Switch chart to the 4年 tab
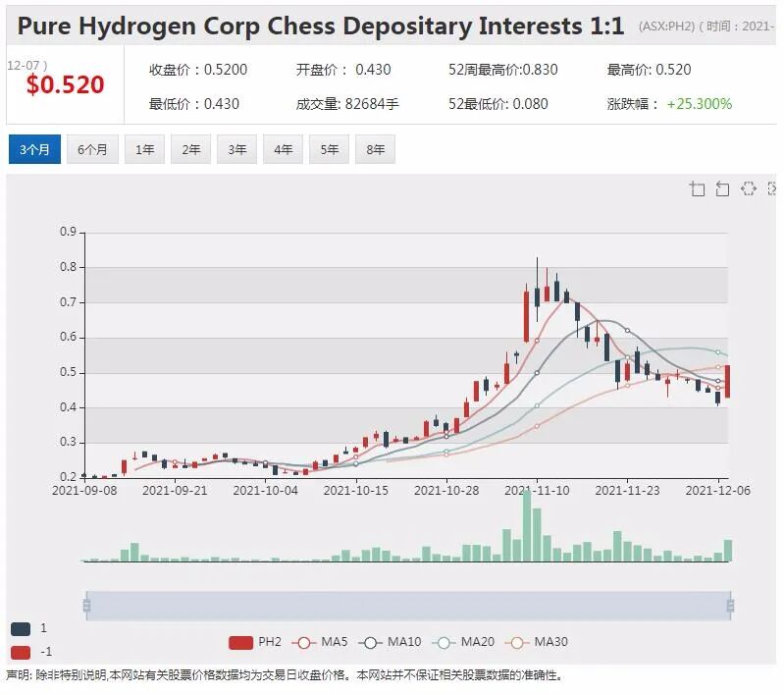Viewport: 784px width, 695px height. pos(283,149)
